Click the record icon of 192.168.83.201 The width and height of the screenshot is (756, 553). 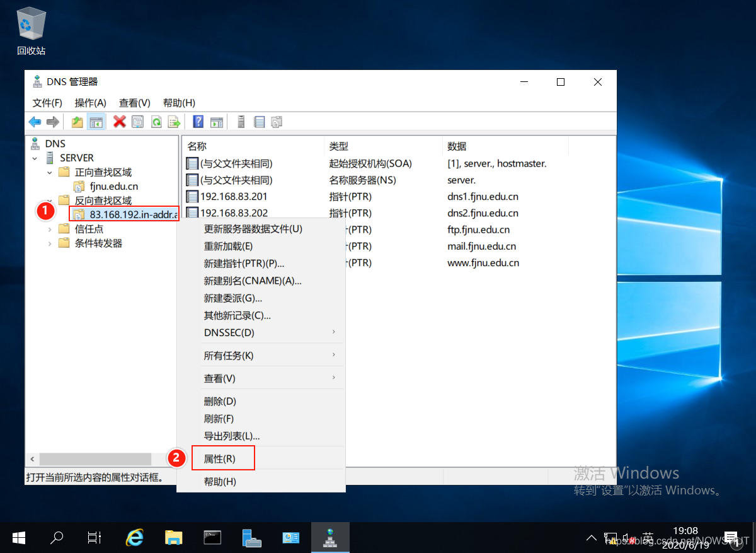(x=193, y=196)
